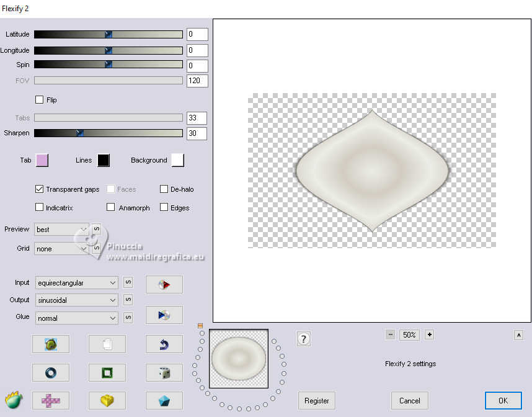Image resolution: width=532 pixels, height=417 pixels.
Task: Click the Spin value field
Action: tap(197, 66)
